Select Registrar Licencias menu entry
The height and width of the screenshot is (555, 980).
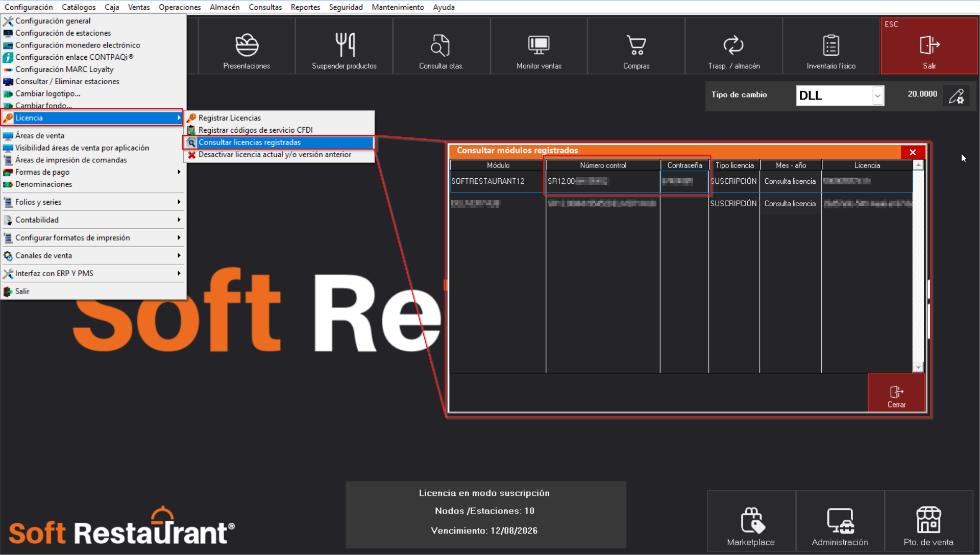(229, 118)
